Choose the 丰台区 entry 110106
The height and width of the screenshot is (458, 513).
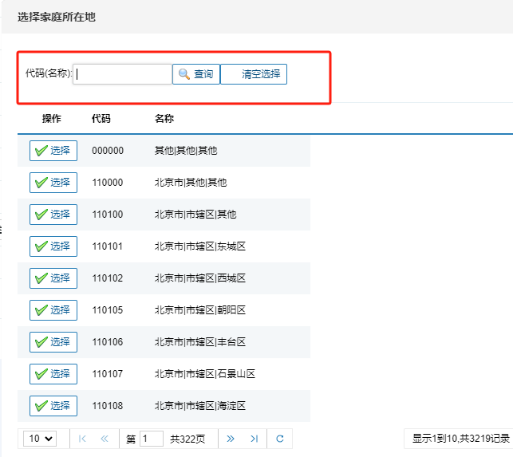coord(53,342)
